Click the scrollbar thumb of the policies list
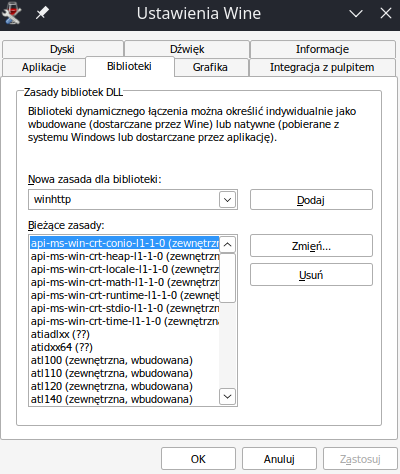 coord(228,278)
